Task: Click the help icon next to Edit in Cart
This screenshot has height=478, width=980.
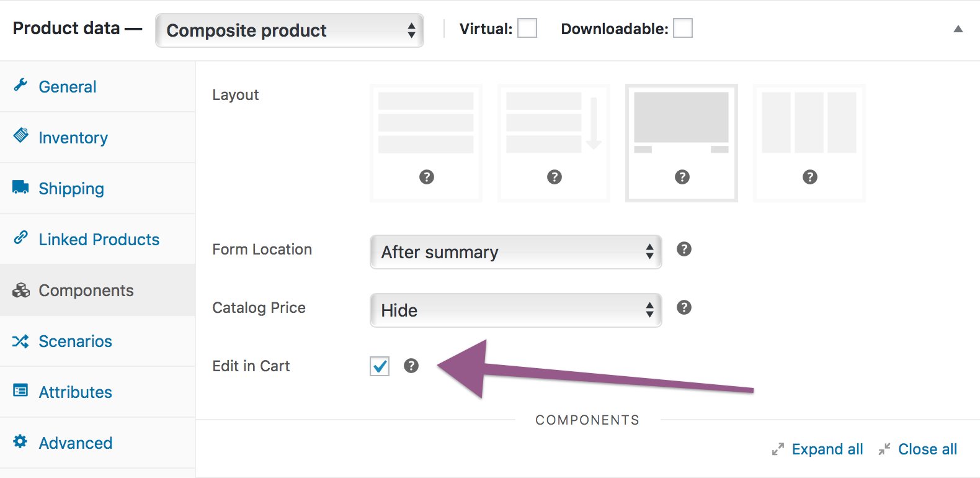Action: 411,366
